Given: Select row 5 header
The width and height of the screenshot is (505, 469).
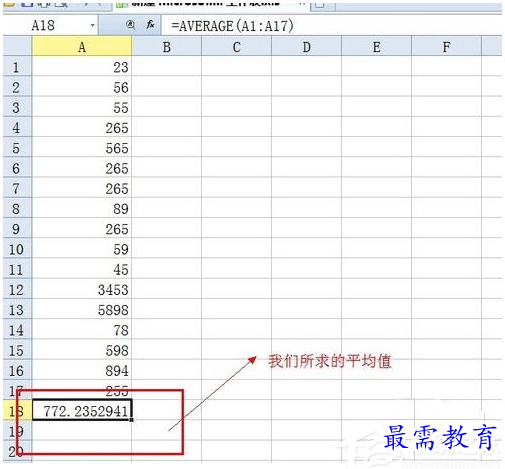Looking at the screenshot, I should [x=17, y=147].
